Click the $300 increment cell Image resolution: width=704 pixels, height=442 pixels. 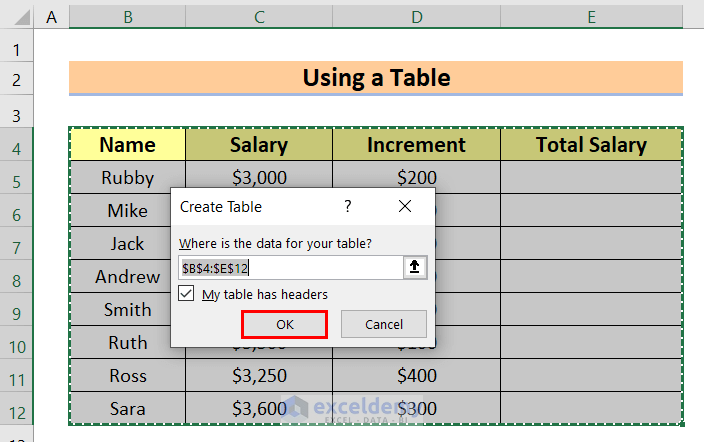coord(417,408)
